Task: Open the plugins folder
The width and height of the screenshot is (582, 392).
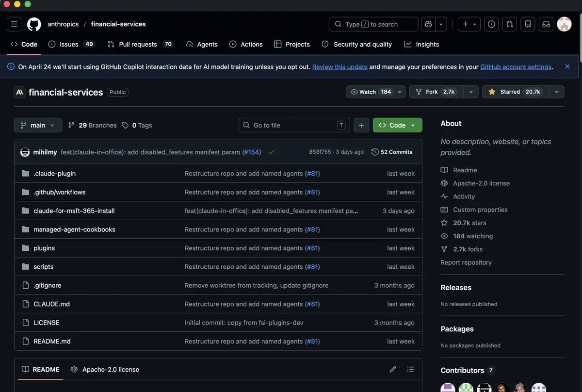Action: coord(44,248)
